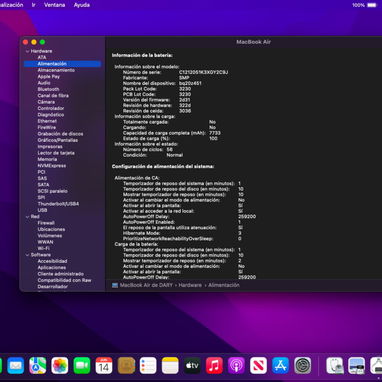Select WWAN under Red

(x=45, y=242)
